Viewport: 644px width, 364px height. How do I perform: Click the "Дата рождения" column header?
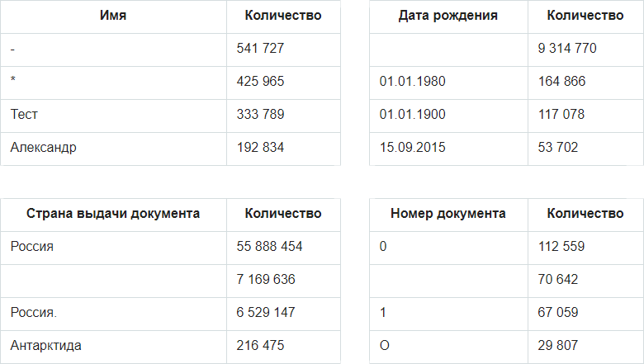pos(447,16)
